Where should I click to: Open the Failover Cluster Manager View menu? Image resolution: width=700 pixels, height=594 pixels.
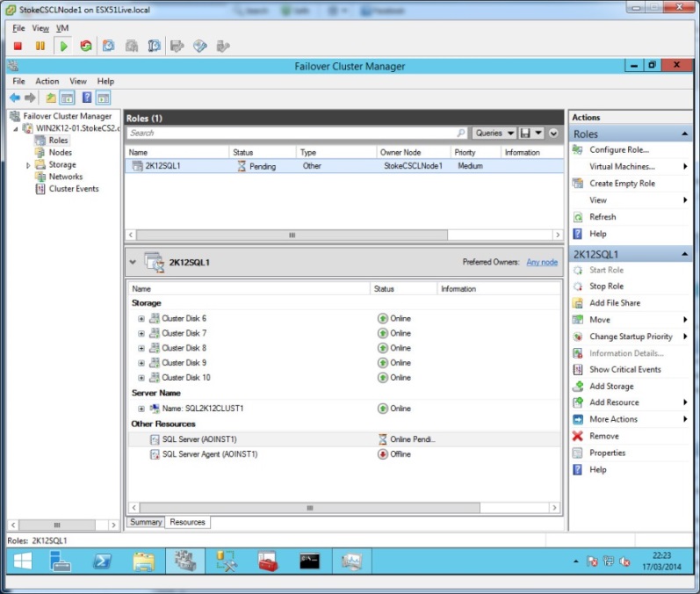pyautogui.click(x=78, y=81)
